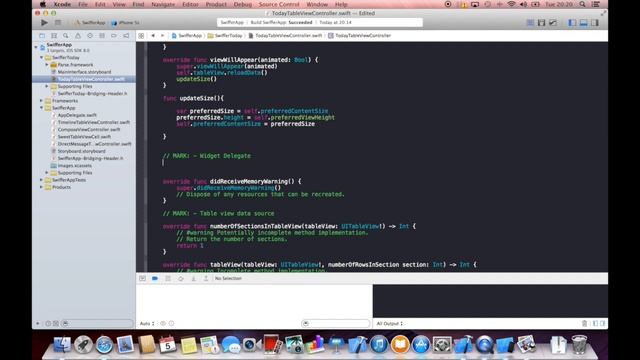Collapse the SwifferApp project root
Screen dimensions: 640x360
coord(36,47)
